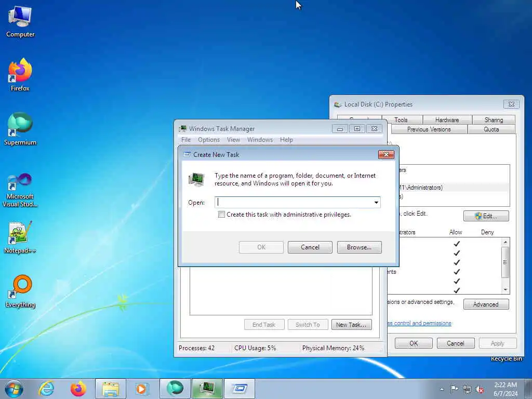Enable Create this task with administrative privileges
The image size is (532, 399).
point(221,215)
